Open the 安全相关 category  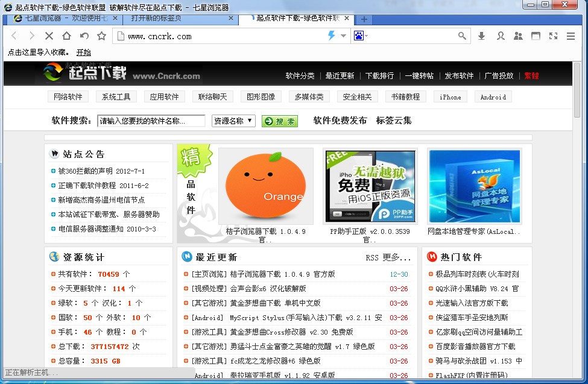358,96
